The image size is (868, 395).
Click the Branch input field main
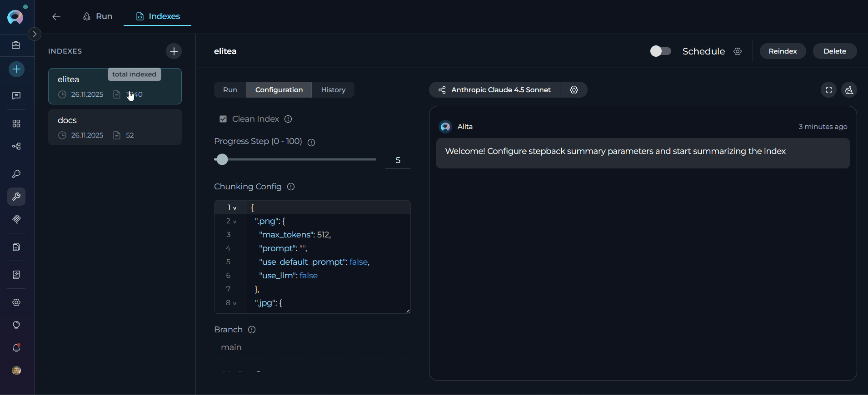pyautogui.click(x=312, y=348)
